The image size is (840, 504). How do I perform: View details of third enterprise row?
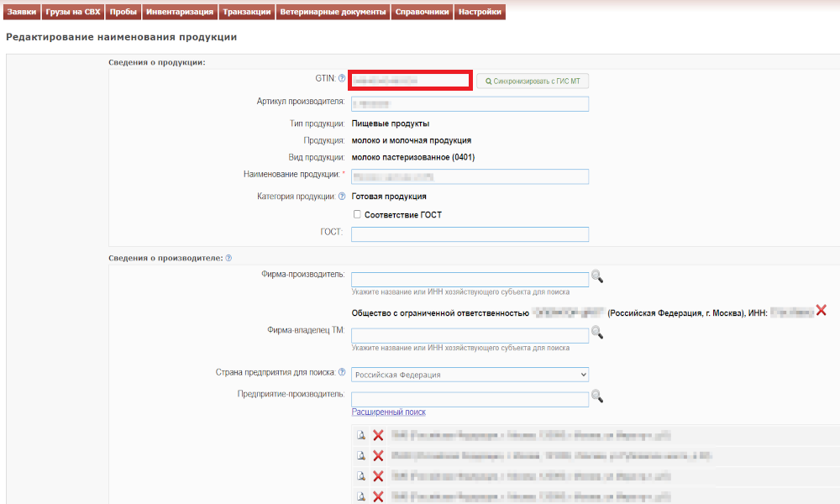[361, 476]
